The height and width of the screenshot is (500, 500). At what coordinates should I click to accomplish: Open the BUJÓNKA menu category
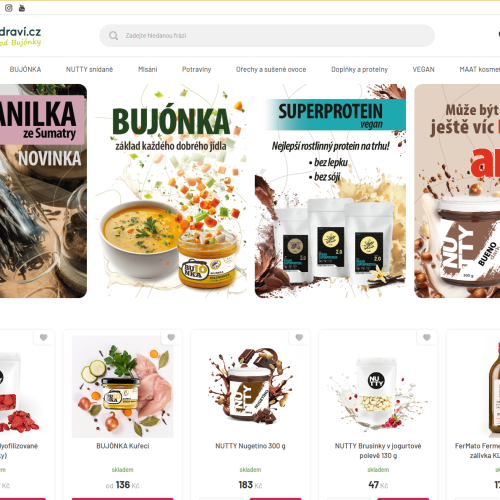25,69
